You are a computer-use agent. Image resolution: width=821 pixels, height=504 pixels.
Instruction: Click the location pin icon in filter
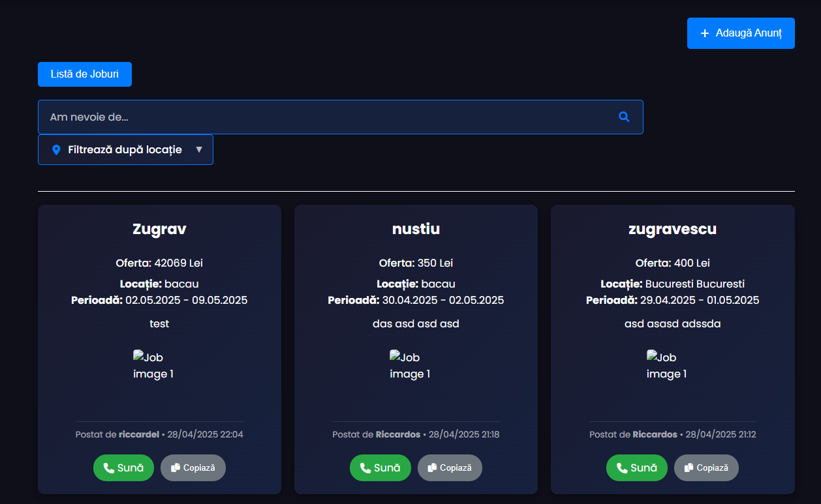click(56, 150)
